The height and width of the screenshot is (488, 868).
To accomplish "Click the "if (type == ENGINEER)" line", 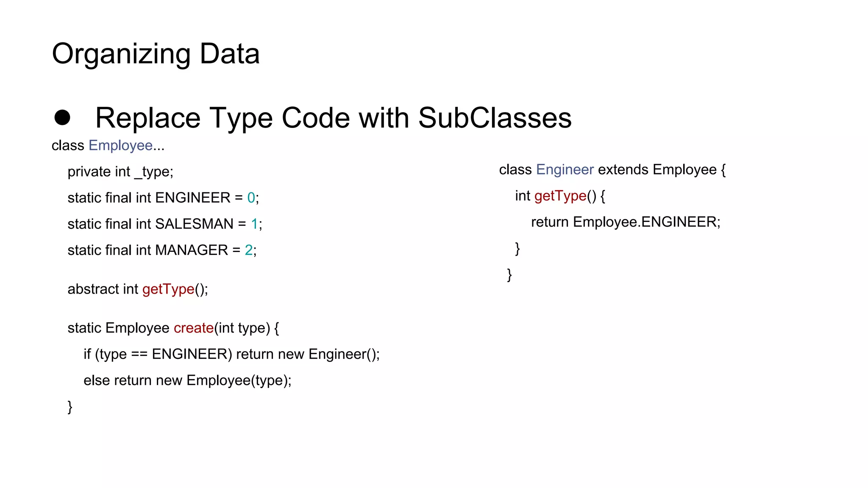I will [231, 354].
